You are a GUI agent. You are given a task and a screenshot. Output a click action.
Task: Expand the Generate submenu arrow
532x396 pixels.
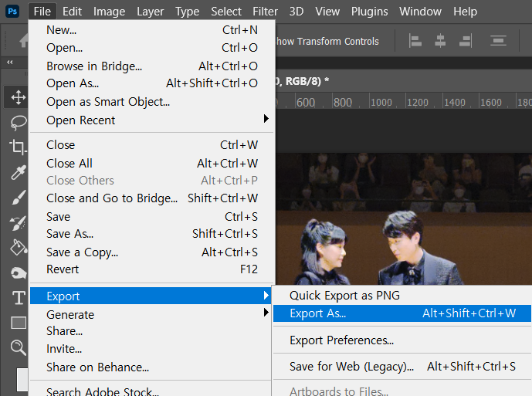pos(266,313)
